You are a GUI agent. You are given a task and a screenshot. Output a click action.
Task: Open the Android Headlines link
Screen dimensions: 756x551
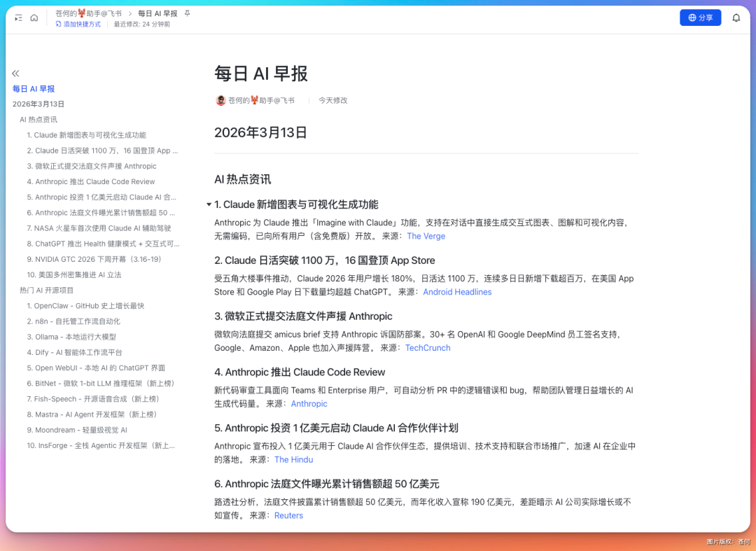(457, 292)
